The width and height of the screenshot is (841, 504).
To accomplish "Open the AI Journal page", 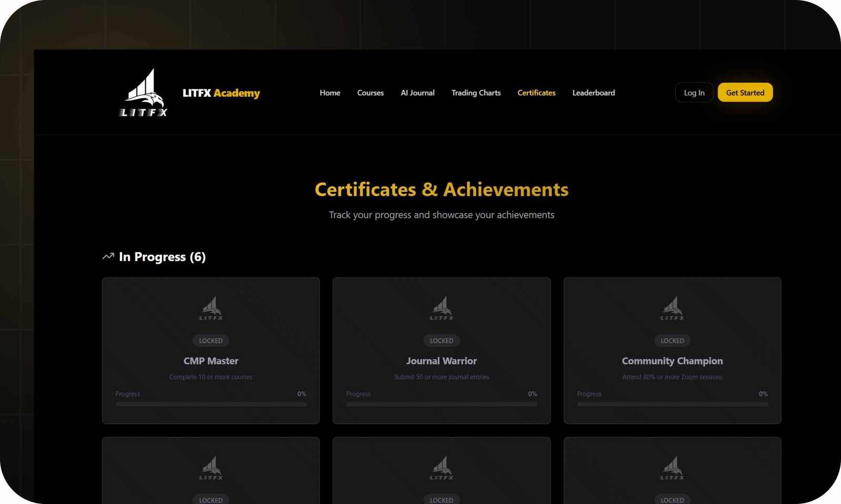I will [418, 92].
